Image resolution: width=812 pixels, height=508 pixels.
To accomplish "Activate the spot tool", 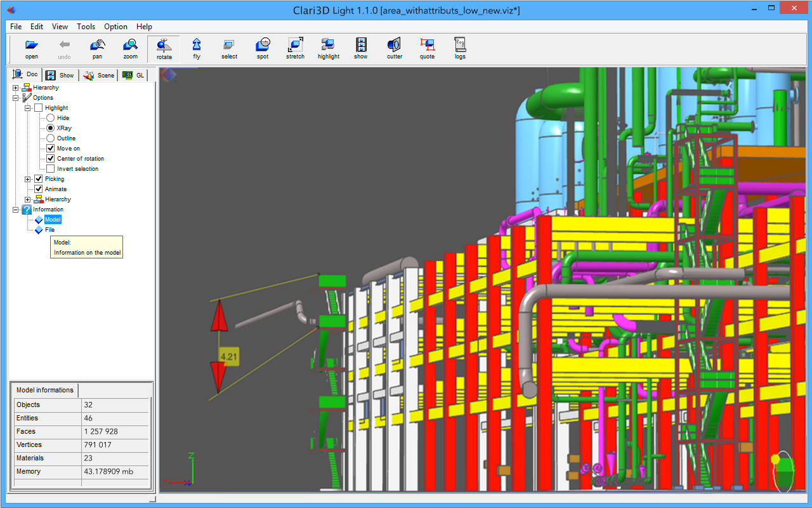I will [263, 49].
